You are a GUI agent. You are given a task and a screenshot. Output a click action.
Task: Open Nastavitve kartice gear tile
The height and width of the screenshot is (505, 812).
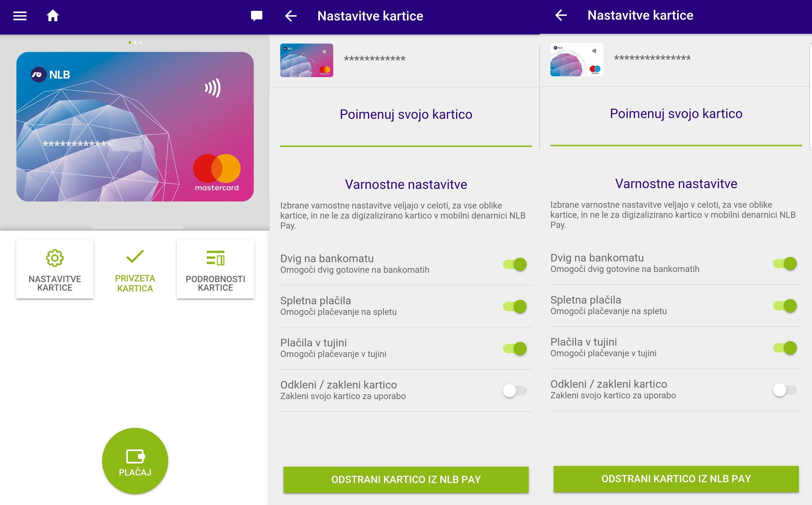(55, 269)
